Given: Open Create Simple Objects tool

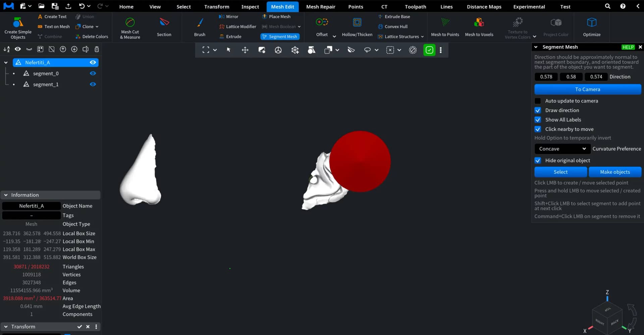Looking at the screenshot, I should coord(18,27).
